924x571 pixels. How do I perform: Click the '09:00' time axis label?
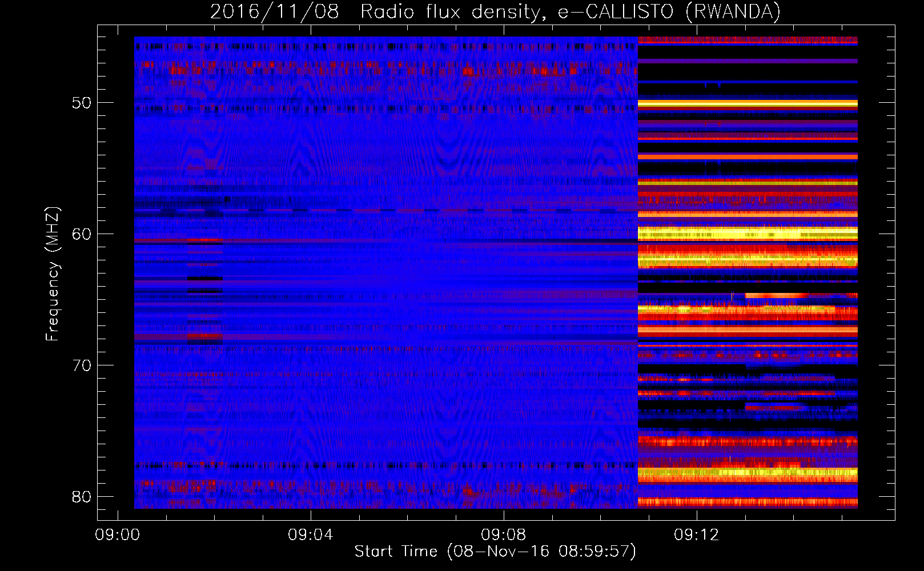point(118,535)
